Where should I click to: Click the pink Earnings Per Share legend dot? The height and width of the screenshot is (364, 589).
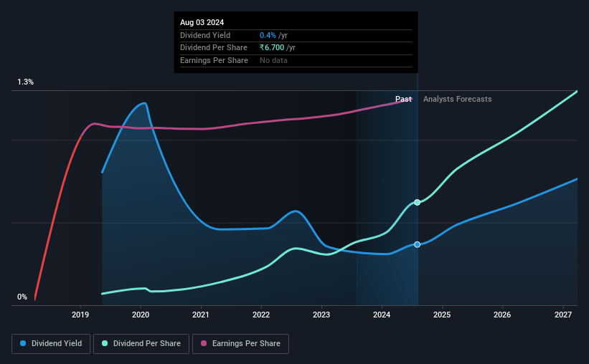[204, 343]
